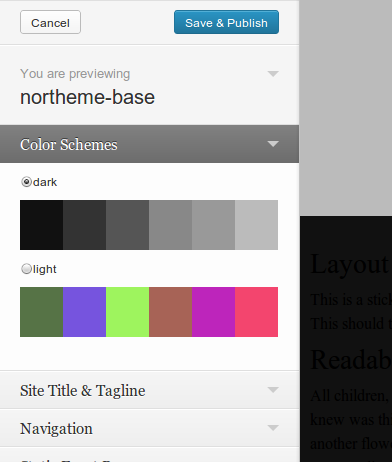Click the 'dark' scheme label text
392x462 pixels.
[x=45, y=182]
